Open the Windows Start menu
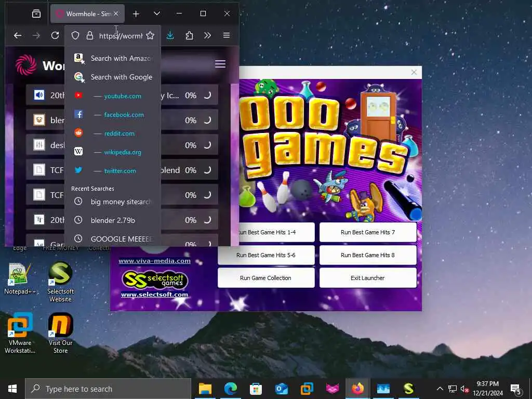 click(12, 389)
